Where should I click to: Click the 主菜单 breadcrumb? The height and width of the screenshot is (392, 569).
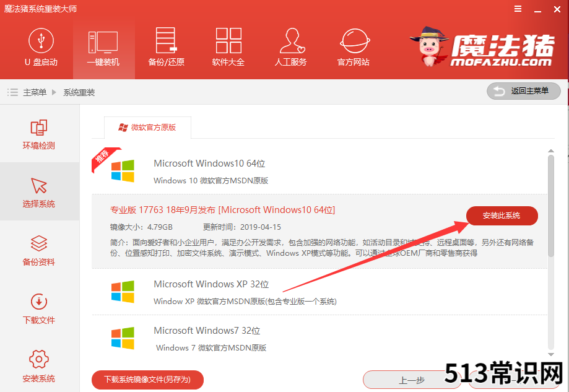click(x=35, y=92)
